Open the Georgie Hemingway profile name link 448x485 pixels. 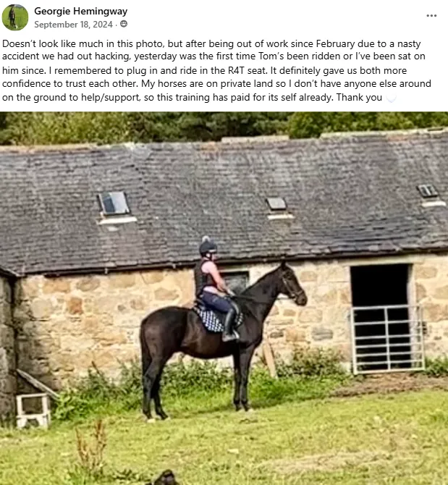[x=80, y=11]
